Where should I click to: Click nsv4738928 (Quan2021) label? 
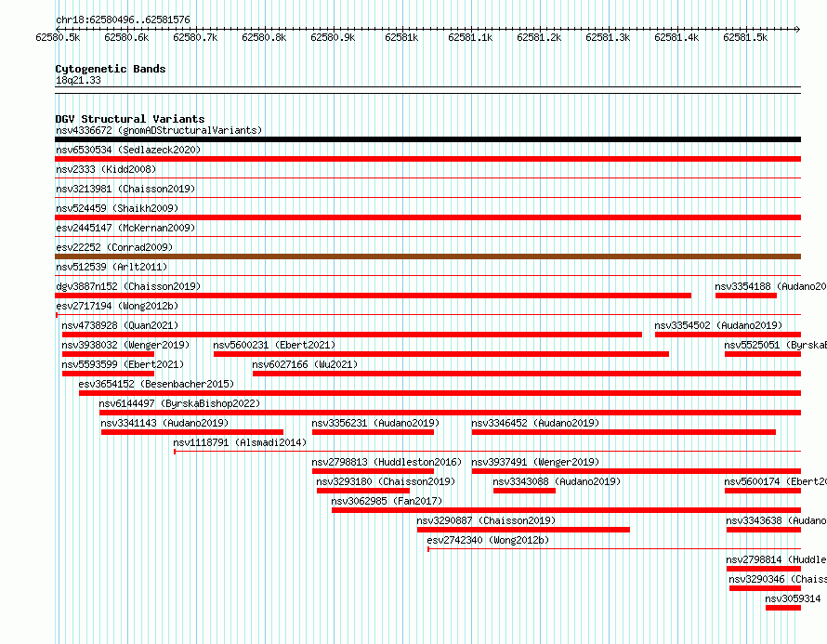120,325
